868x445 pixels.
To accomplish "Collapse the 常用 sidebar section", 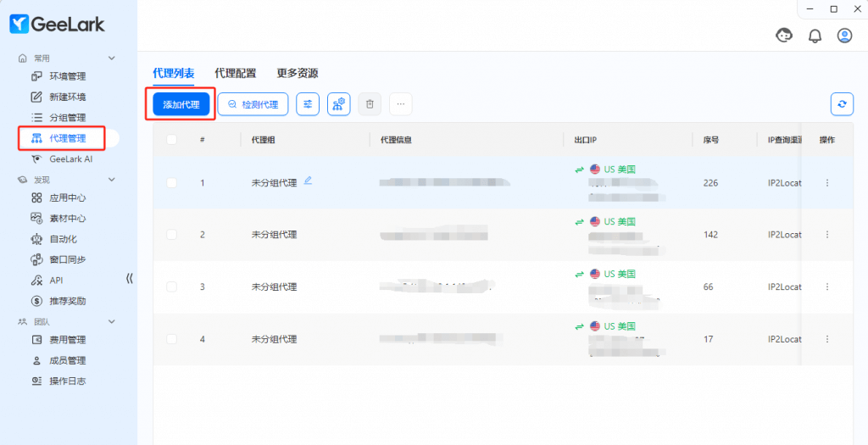I will coord(111,58).
